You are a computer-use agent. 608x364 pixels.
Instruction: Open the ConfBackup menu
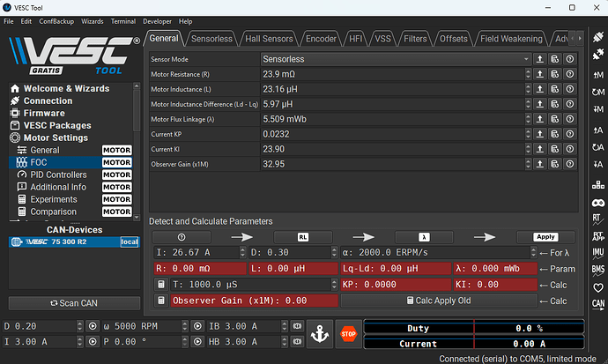click(56, 21)
